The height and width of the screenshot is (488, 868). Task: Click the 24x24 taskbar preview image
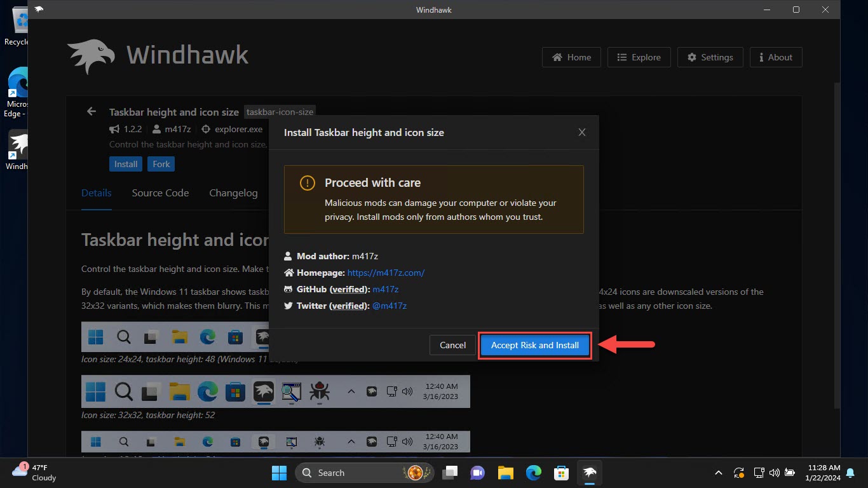tap(175, 337)
